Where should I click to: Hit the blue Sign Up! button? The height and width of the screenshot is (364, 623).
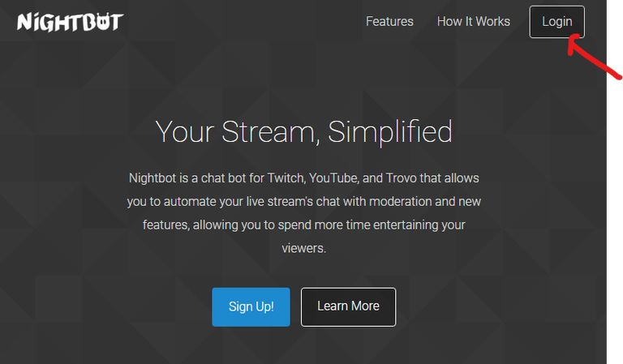(251, 306)
